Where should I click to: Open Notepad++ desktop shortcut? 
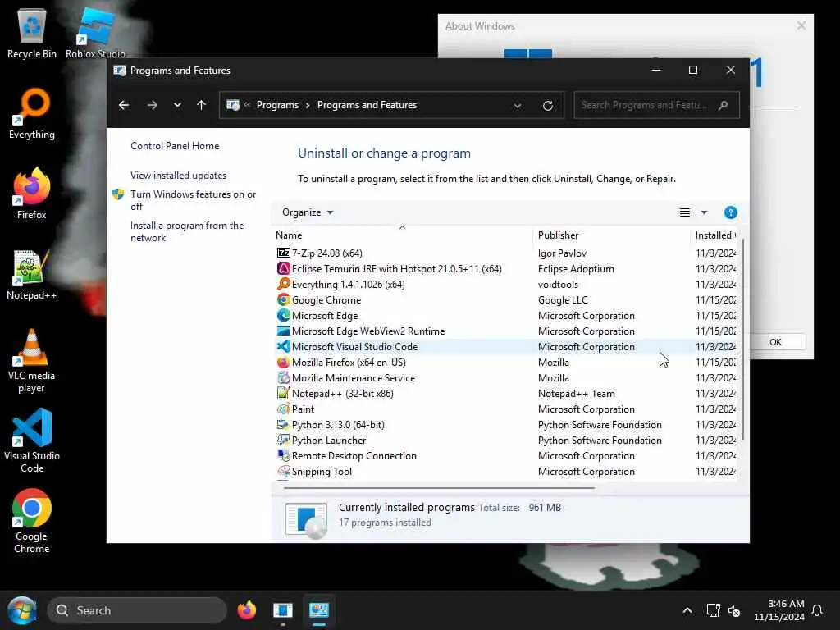(32, 274)
